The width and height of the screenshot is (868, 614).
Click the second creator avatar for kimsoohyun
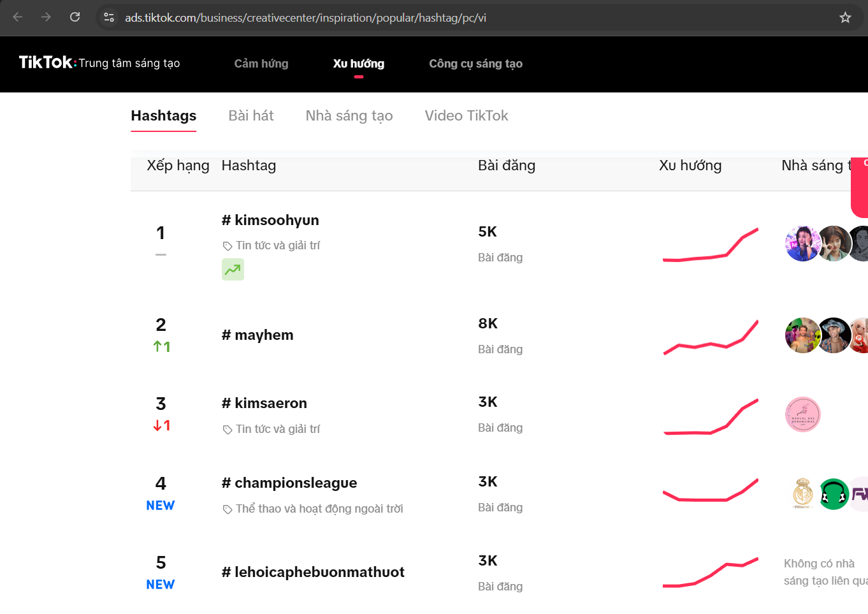pyautogui.click(x=834, y=244)
